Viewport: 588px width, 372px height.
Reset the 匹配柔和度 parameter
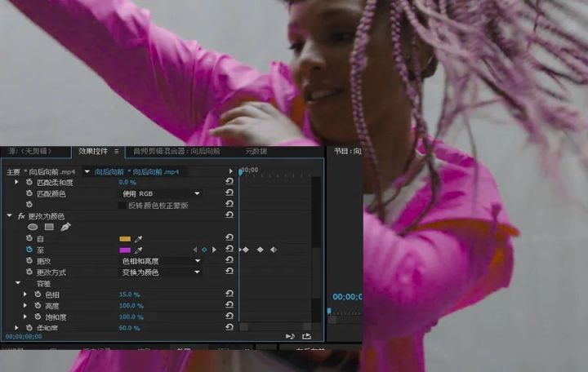click(x=229, y=182)
